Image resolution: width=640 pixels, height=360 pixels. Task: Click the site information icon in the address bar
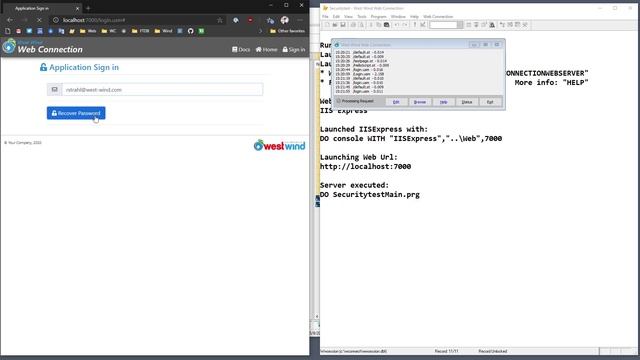pyautogui.click(x=56, y=20)
